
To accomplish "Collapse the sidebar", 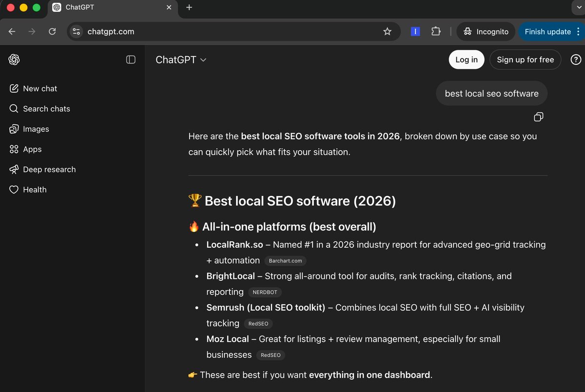I will click(x=131, y=59).
